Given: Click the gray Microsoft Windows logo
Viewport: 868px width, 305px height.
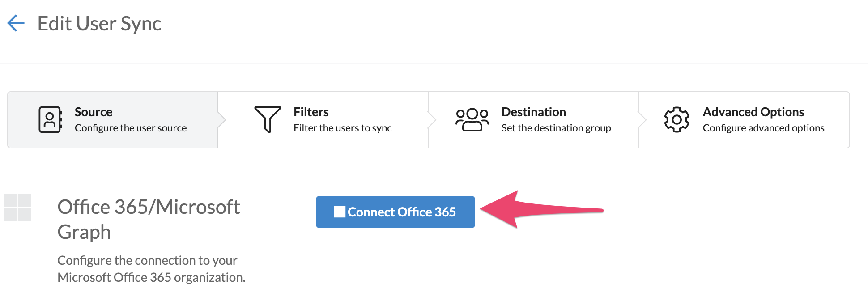Looking at the screenshot, I should (x=17, y=208).
